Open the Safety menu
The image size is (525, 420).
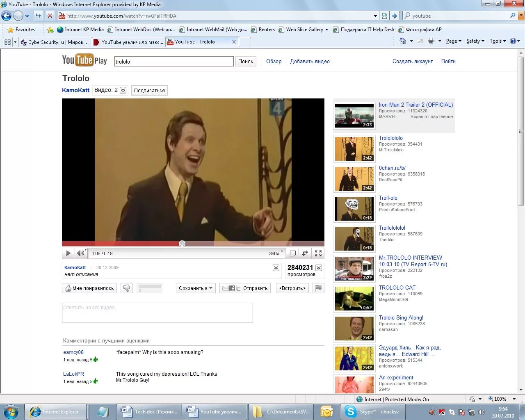click(475, 41)
